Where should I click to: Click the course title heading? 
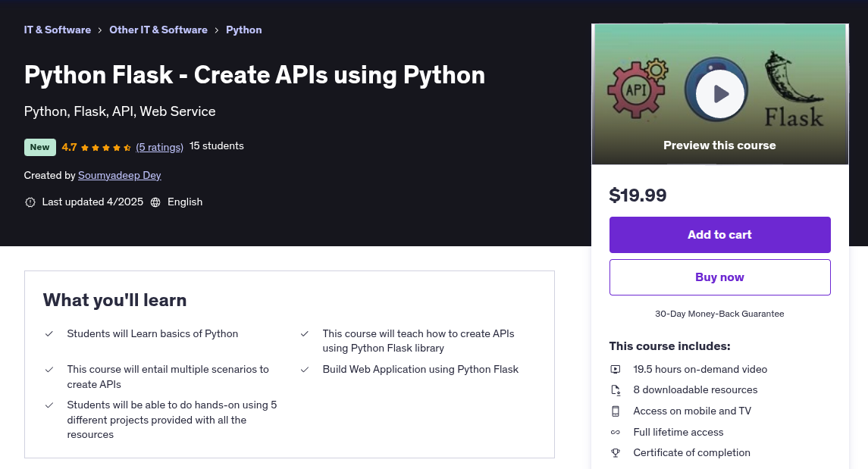(255, 75)
